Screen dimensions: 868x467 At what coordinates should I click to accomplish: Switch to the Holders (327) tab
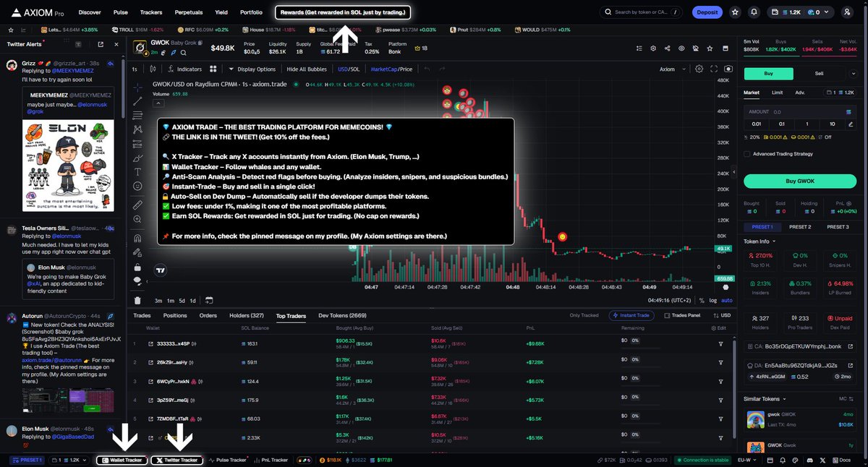pyautogui.click(x=247, y=316)
